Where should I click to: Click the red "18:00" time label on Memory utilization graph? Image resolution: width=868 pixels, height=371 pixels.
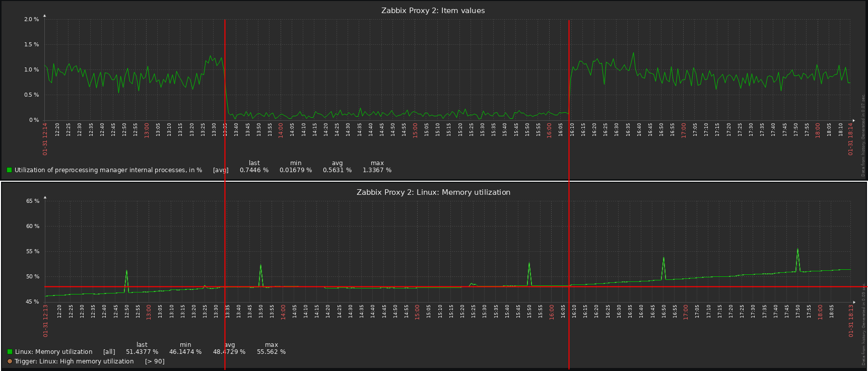point(820,312)
